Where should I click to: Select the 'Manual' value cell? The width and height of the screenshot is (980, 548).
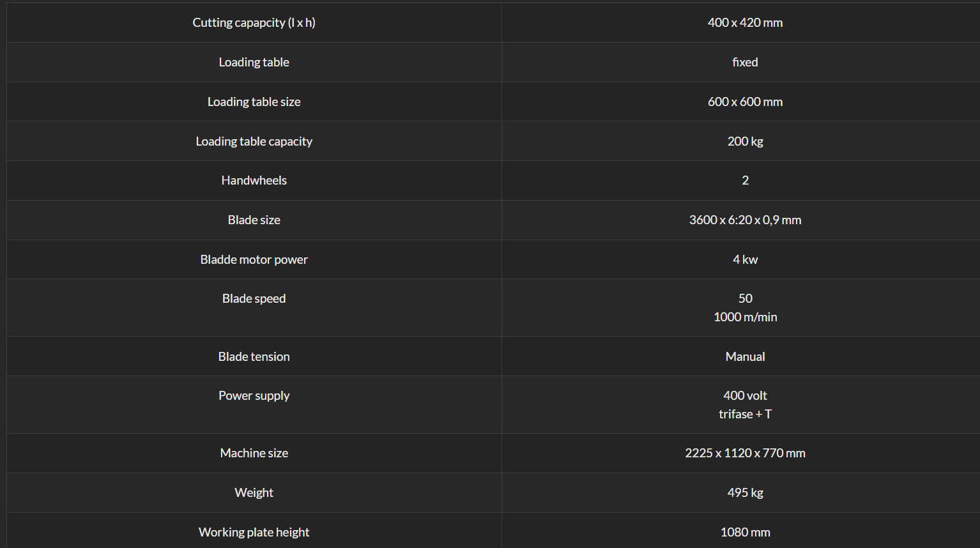click(x=745, y=357)
